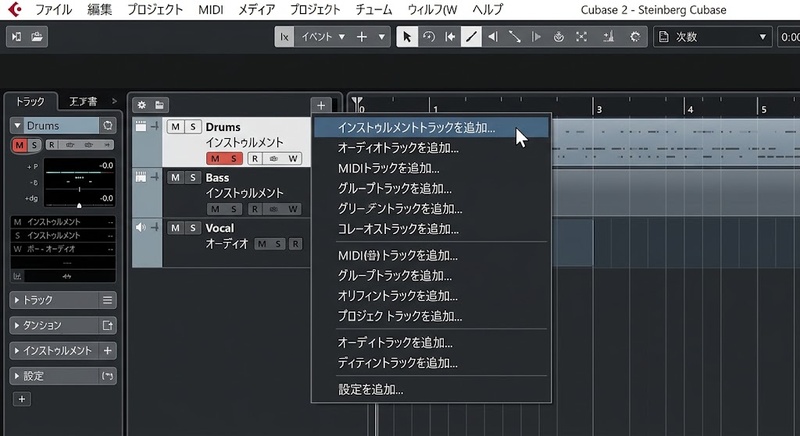800x436 pixels.
Task: Toggle Solo on the Bass track
Action: 193,177
